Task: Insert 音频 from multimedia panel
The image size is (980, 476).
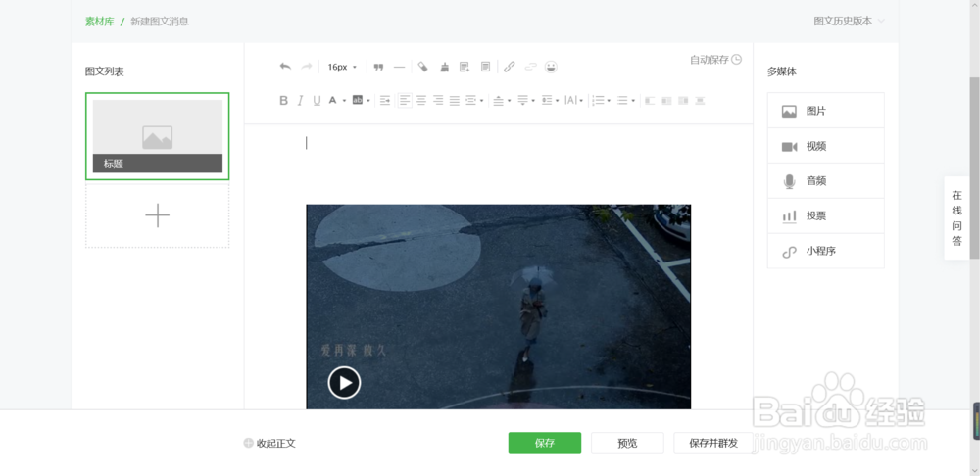Action: click(825, 181)
